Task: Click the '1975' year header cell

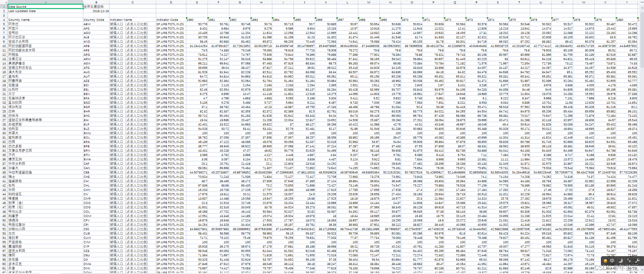Action: [x=519, y=19]
